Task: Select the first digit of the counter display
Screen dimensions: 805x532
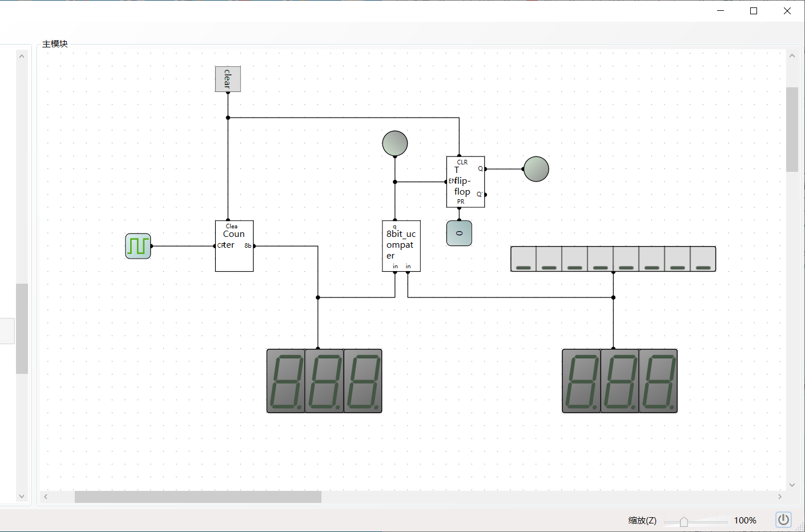Action: [286, 381]
